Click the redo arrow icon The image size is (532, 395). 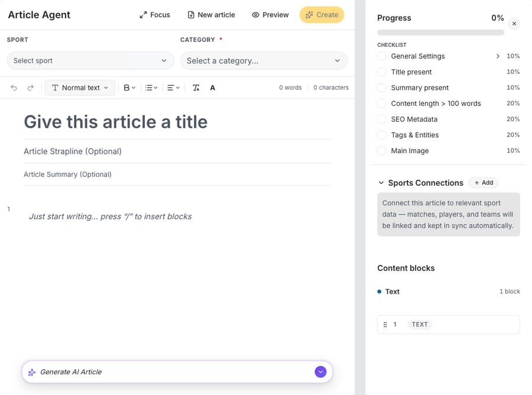(x=31, y=88)
